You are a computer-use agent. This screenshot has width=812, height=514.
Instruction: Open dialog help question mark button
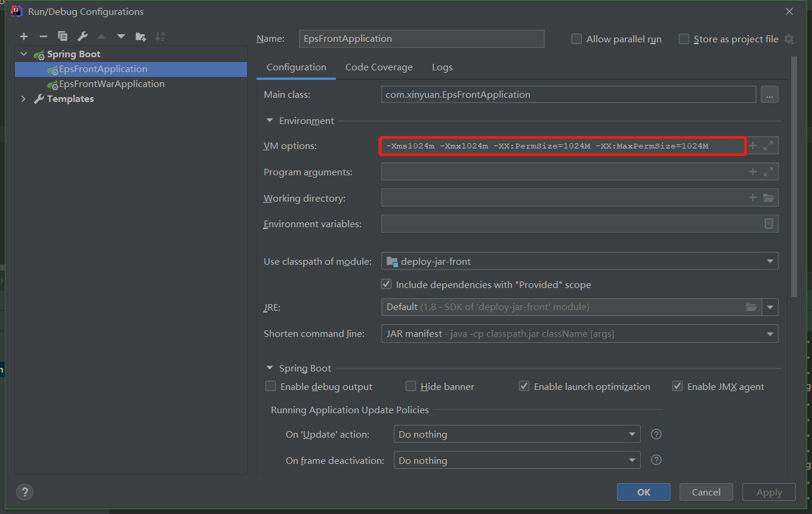(x=24, y=492)
